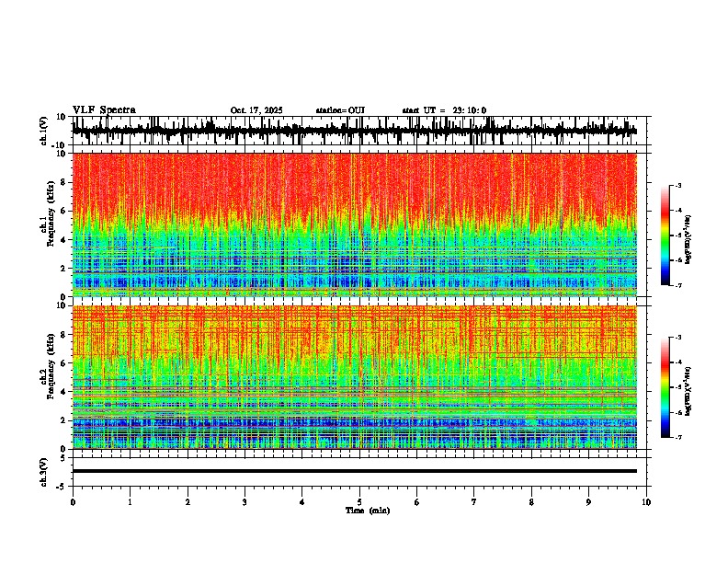Image resolution: width=728 pixels, height=563 pixels.
Task: Click the ch.1 color scale bar
Action: click(665, 236)
